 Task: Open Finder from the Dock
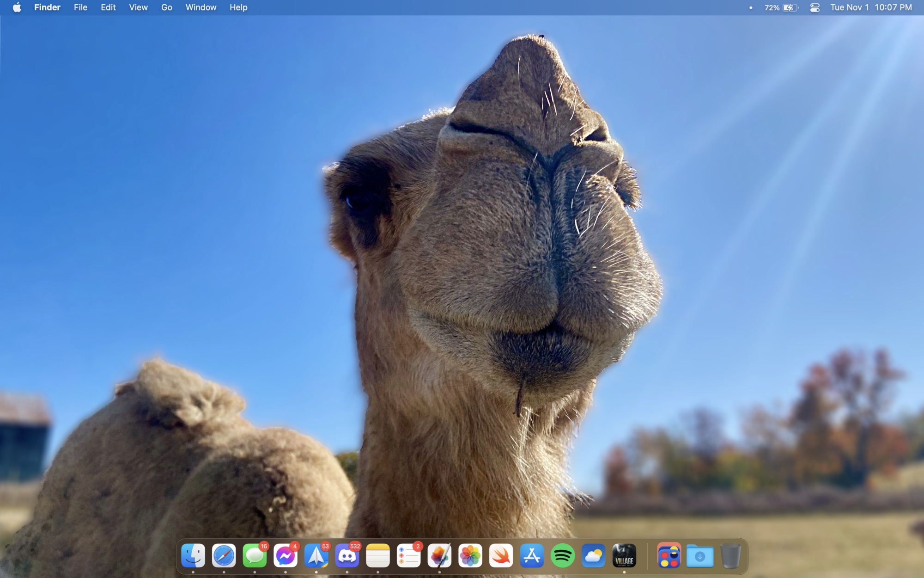click(x=193, y=555)
